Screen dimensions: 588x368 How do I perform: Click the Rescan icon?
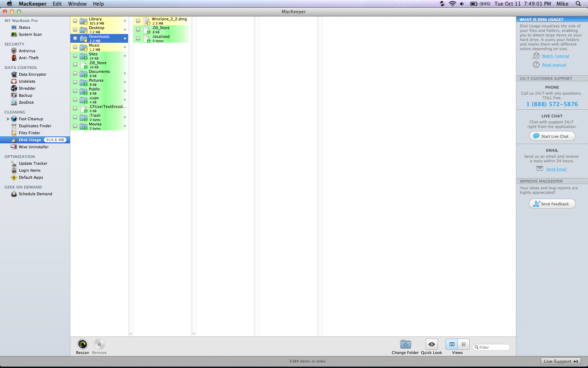83,344
